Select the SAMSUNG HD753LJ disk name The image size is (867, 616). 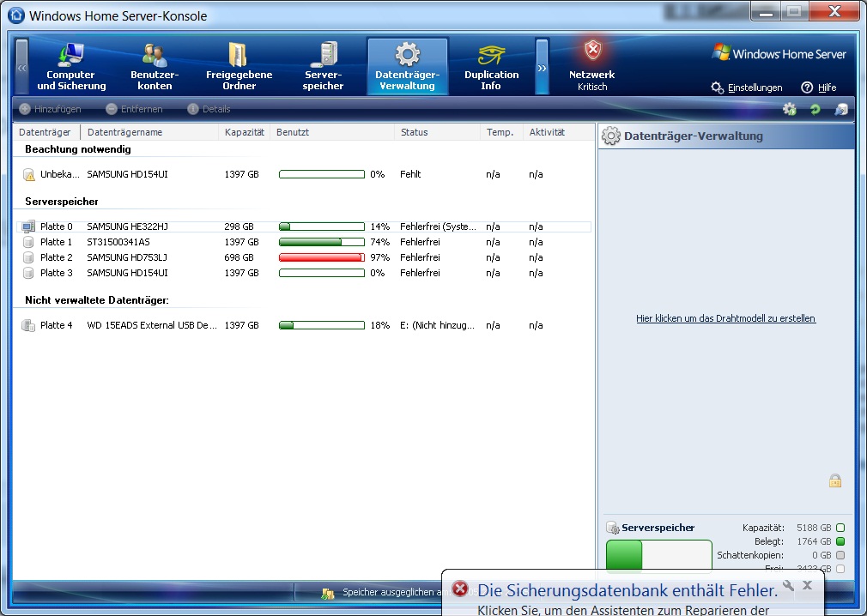[x=127, y=257]
